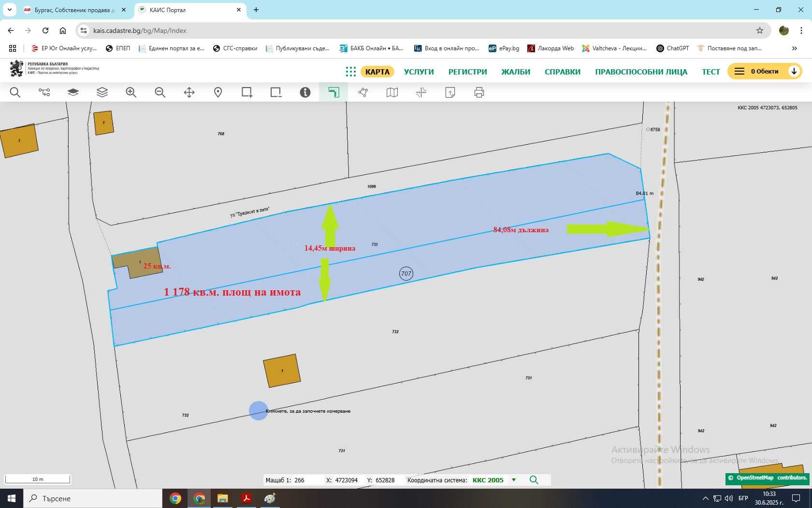Open the green apps grid menu
The width and height of the screenshot is (812, 508).
(x=351, y=72)
